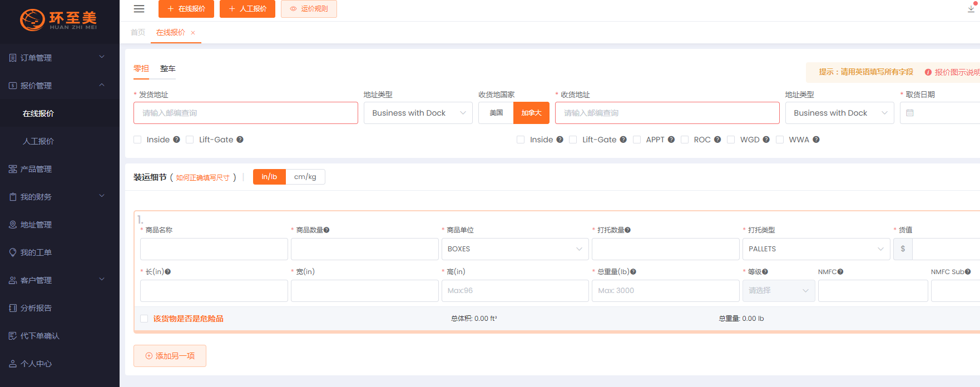The width and height of the screenshot is (980, 387).
Task: Open the 打托类型 PALLETS dropdown
Action: (815, 249)
